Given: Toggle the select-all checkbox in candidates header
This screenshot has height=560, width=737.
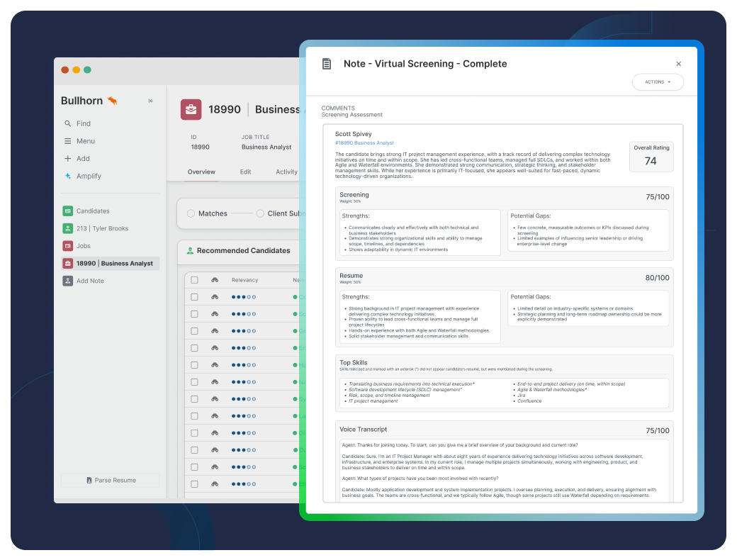Looking at the screenshot, I should [x=195, y=280].
